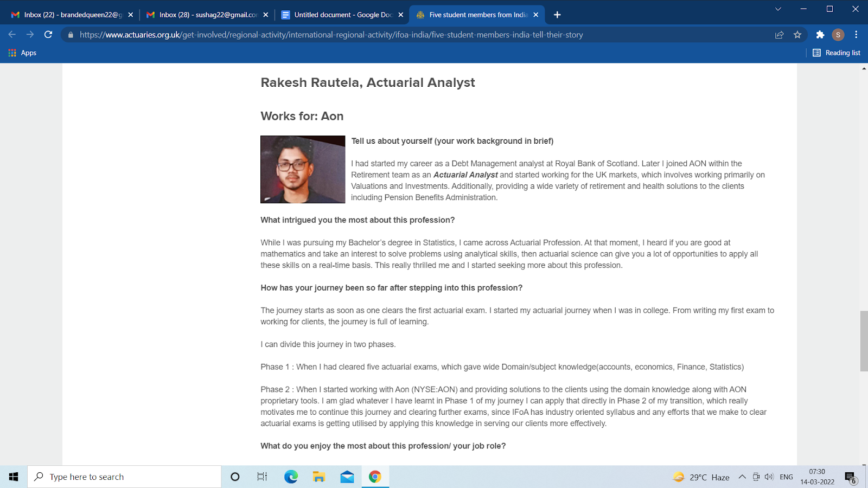The width and height of the screenshot is (868, 488).
Task: Click the address bar URL field
Action: point(331,35)
